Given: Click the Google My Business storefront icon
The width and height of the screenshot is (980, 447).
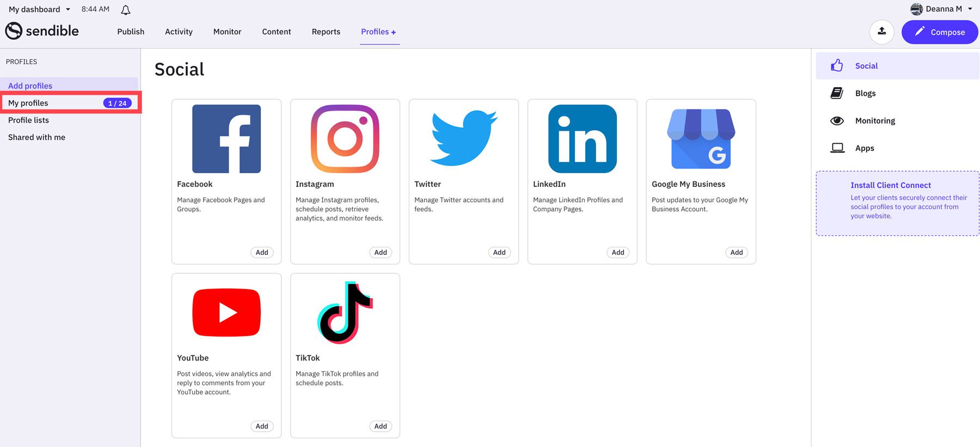Looking at the screenshot, I should point(701,139).
